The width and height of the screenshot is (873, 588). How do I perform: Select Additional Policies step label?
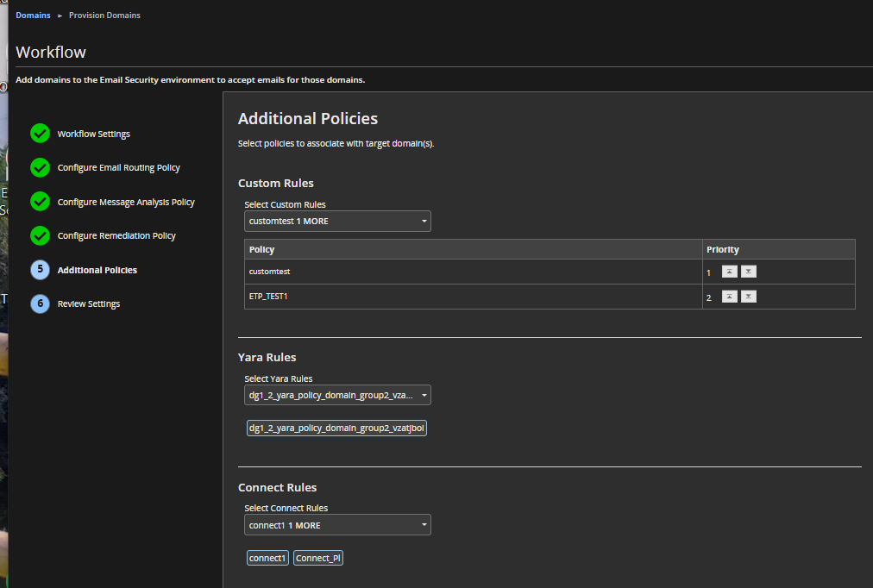[97, 270]
